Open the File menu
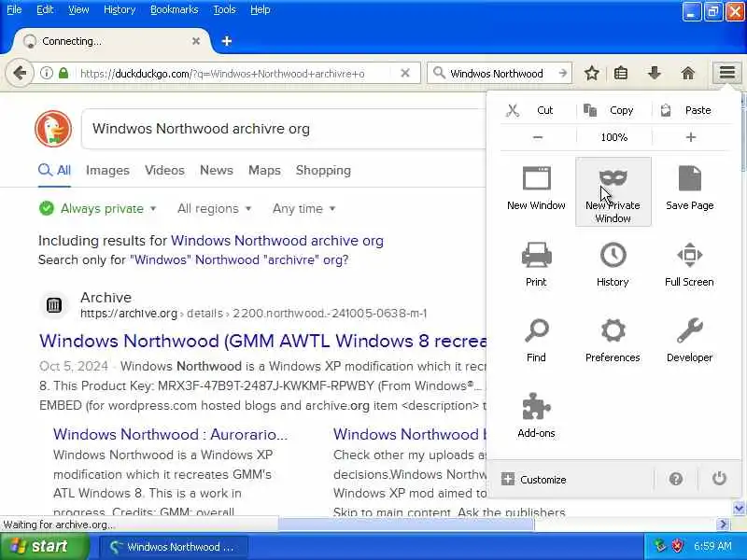747x560 pixels. coord(14,9)
